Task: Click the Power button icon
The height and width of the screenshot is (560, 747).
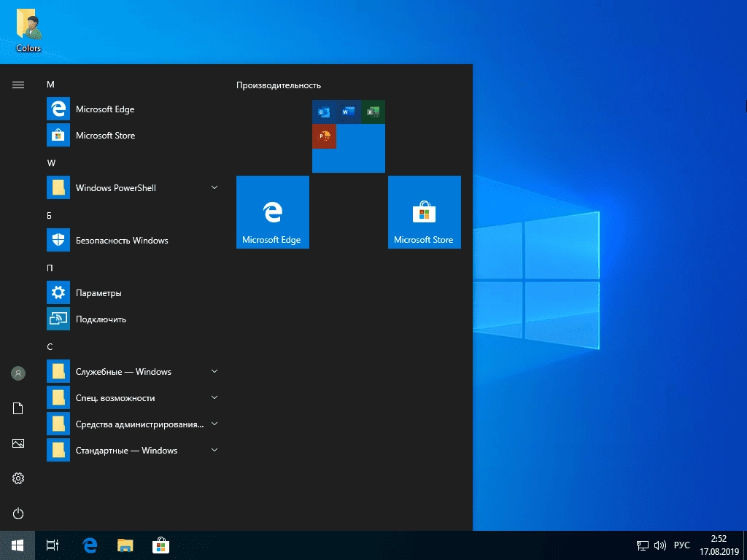Action: coord(18,513)
